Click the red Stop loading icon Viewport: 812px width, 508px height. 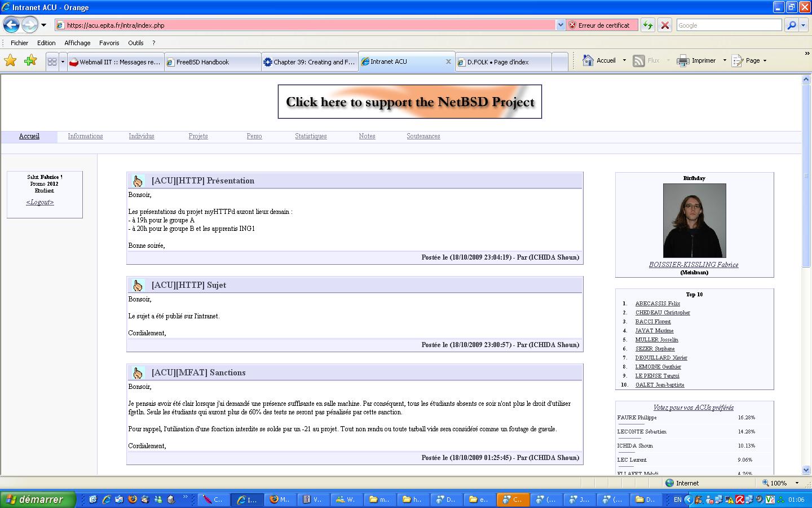pyautogui.click(x=665, y=25)
